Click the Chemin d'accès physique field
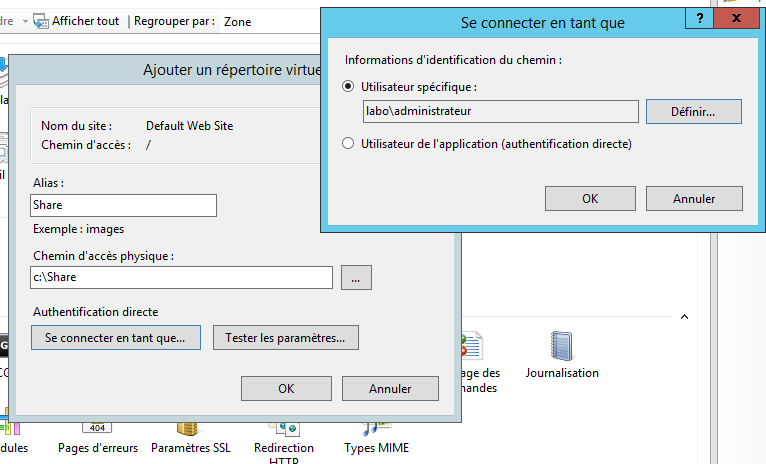Viewport: 766px width, 464px height. click(x=181, y=278)
